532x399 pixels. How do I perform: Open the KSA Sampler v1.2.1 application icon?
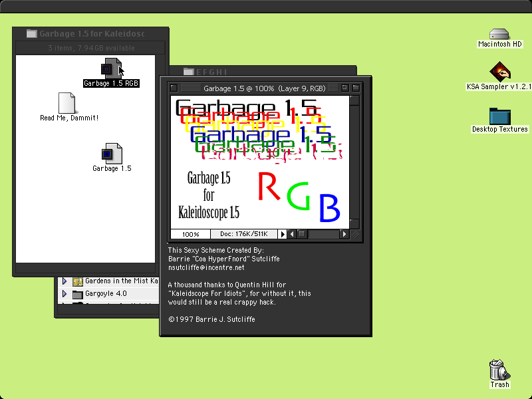(x=500, y=71)
